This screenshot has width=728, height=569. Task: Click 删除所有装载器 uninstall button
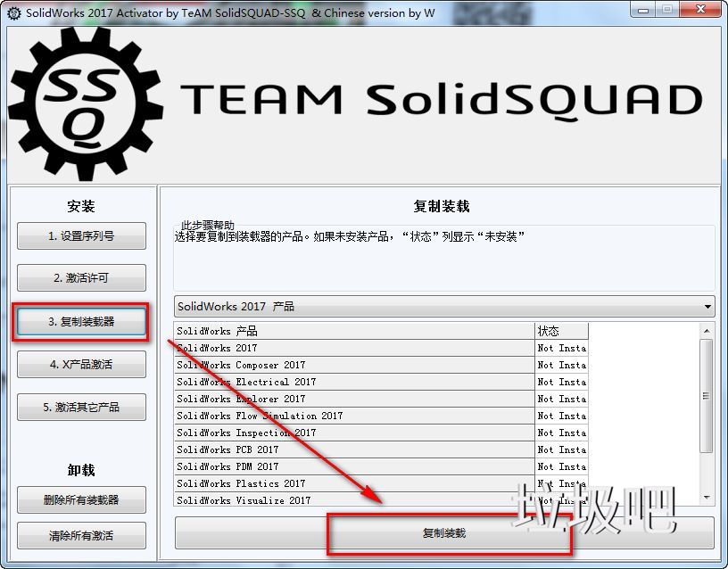pos(81,499)
